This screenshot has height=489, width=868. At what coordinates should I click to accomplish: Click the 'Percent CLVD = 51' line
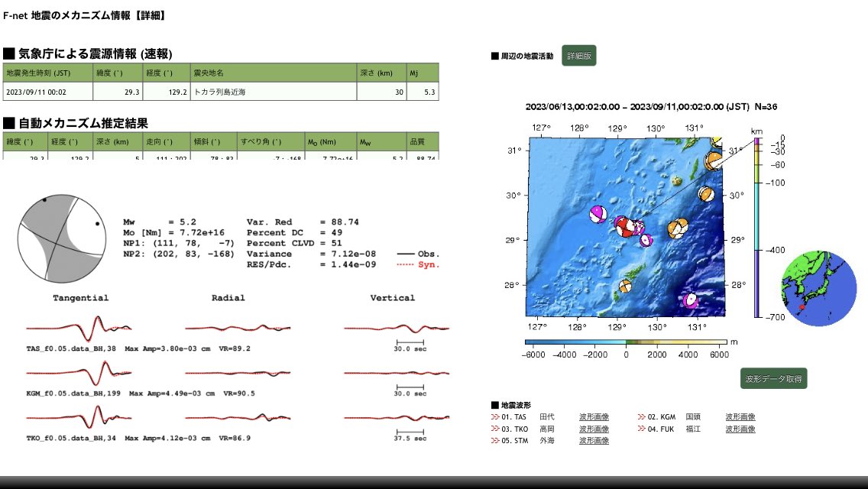point(294,243)
